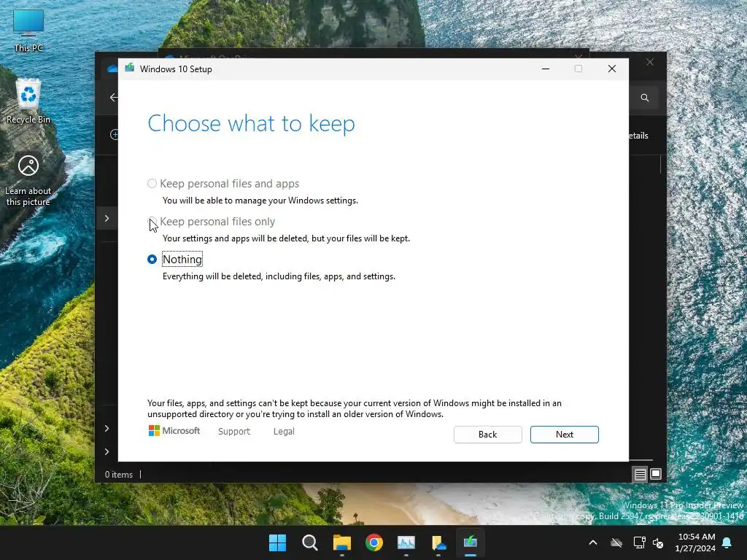747x560 pixels.
Task: Open the performance monitor taskbar icon
Action: 406,542
